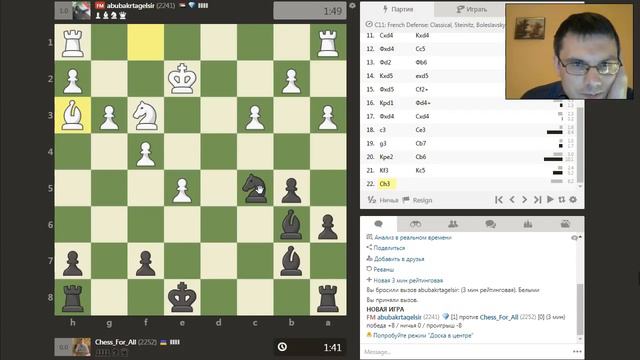
Task: Flip the board with the flip icon
Action: 562,200
